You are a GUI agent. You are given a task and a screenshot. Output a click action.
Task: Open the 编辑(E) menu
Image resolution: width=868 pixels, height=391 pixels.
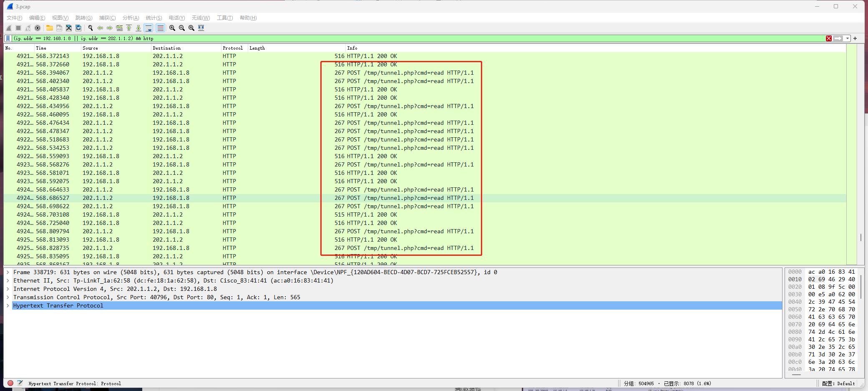[37, 18]
